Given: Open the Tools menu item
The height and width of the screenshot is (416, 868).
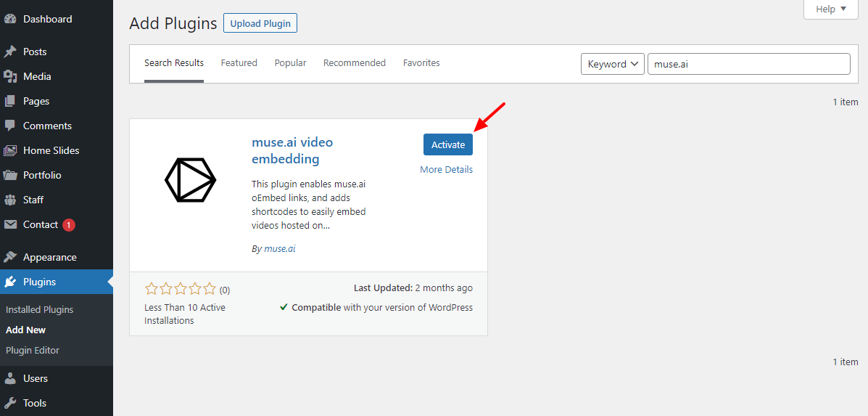Looking at the screenshot, I should (x=57, y=403).
